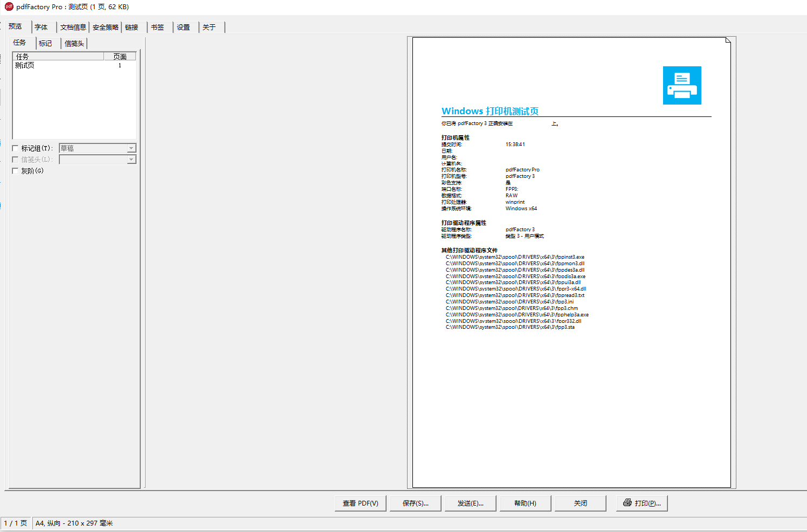Click the 1 / 1 页 status entry
The width and height of the screenshot is (807, 532).
(16, 523)
